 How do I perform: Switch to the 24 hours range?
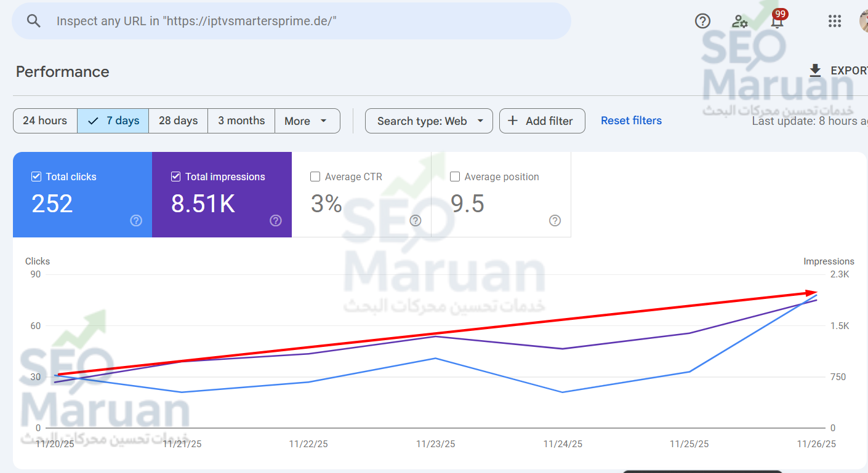(45, 121)
